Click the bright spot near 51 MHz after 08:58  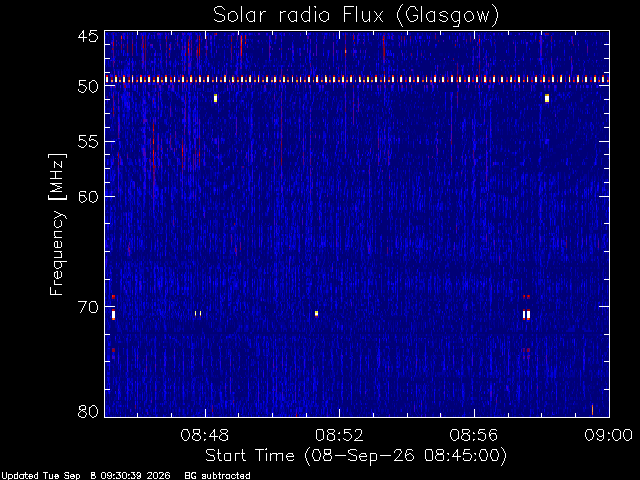pyautogui.click(x=547, y=98)
